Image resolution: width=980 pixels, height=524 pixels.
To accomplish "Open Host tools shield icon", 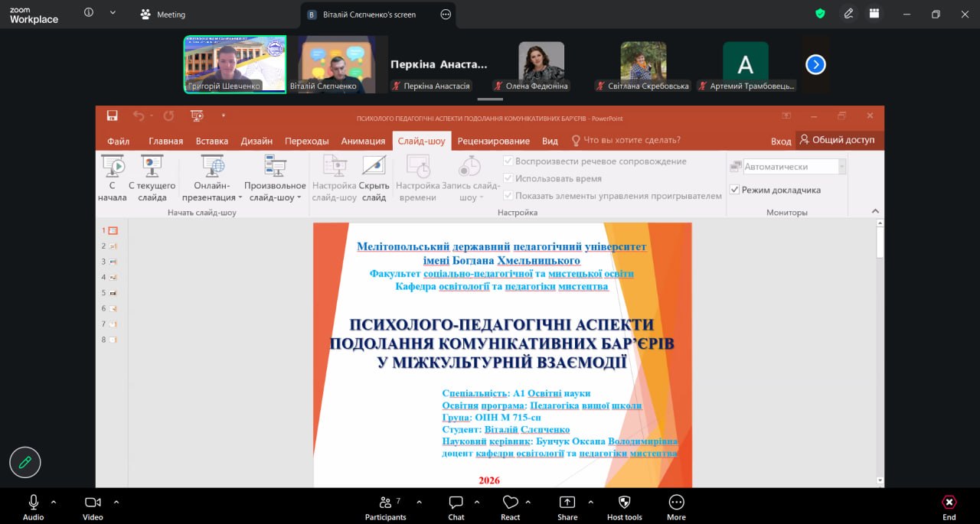I will 624,502.
